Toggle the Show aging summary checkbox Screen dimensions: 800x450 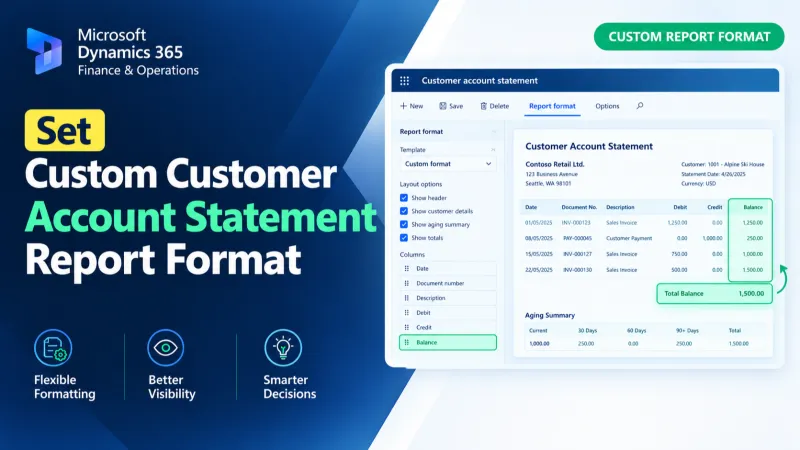pos(404,224)
